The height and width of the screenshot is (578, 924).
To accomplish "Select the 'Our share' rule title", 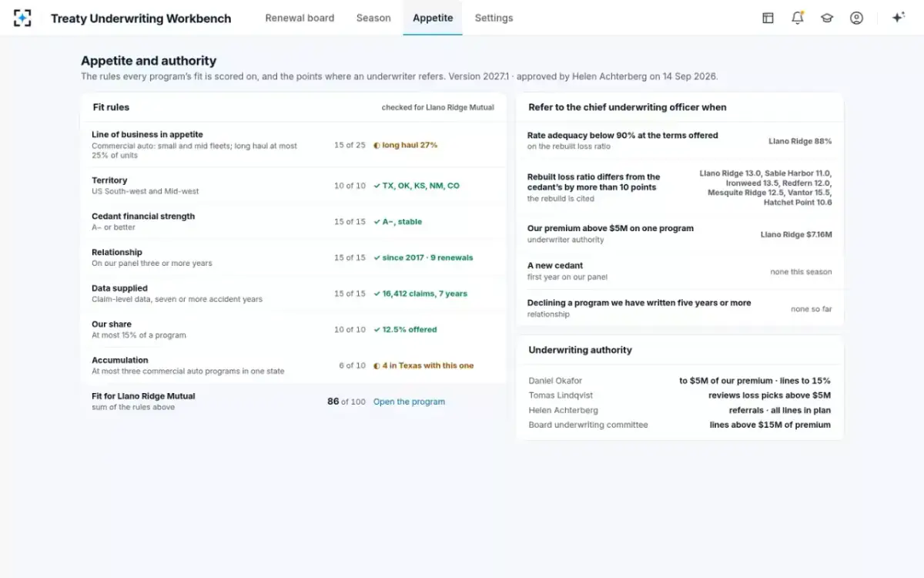I will coord(112,324).
